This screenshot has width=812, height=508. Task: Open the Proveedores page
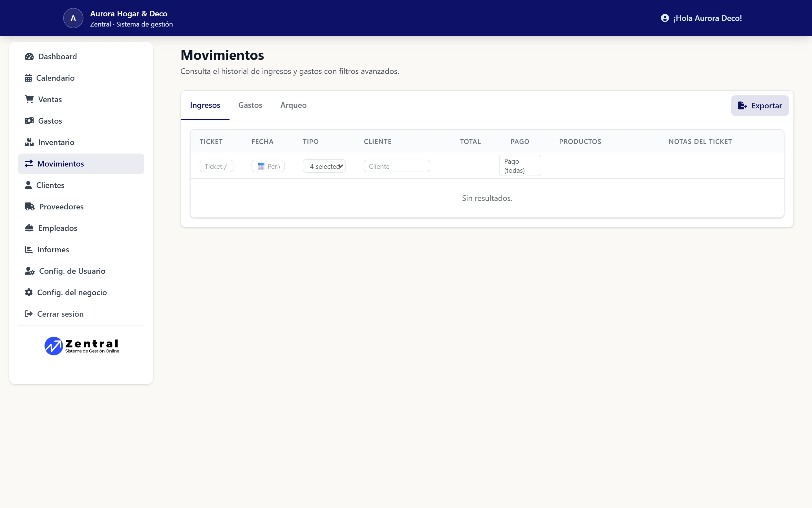(x=81, y=207)
